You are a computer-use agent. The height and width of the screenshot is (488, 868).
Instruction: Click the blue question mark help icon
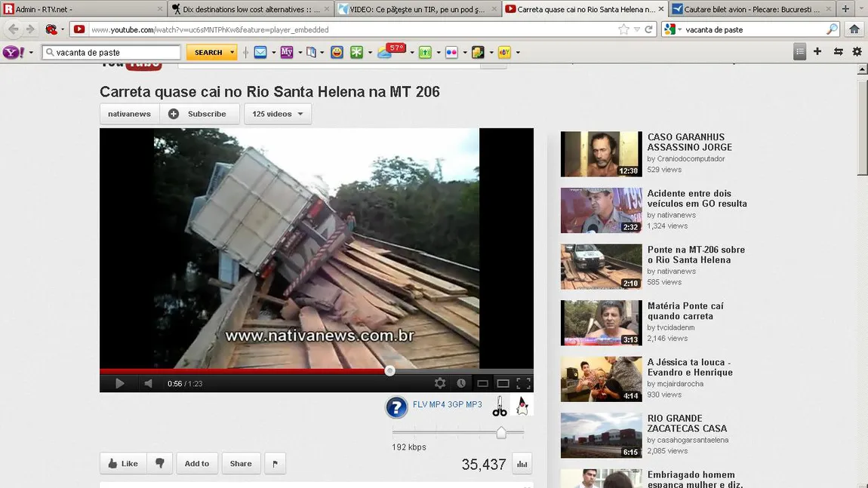pyautogui.click(x=396, y=408)
